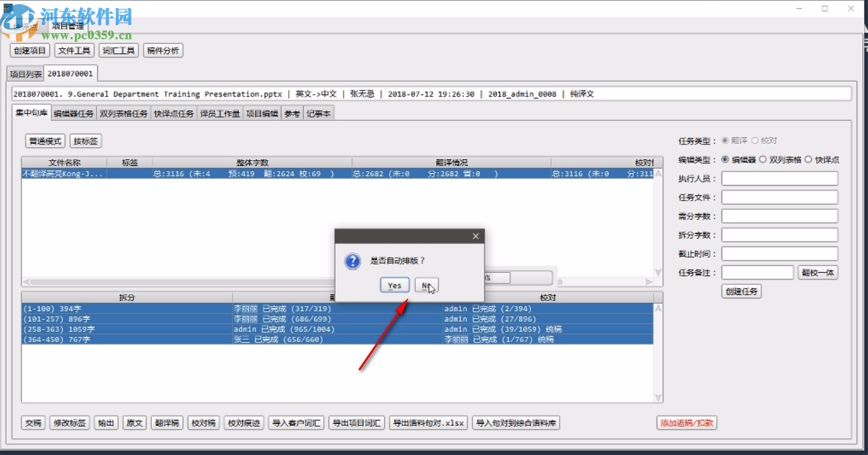
Task: Click the blue question mark dialog icon
Action: (x=352, y=261)
